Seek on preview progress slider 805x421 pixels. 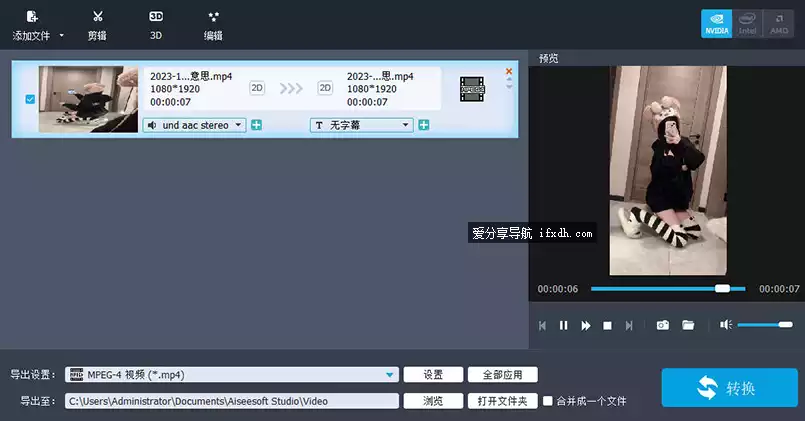pyautogui.click(x=668, y=289)
